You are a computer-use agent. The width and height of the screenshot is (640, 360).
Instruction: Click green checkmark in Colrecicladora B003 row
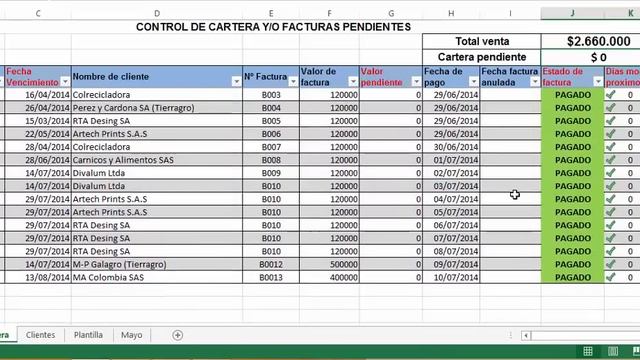click(x=611, y=95)
